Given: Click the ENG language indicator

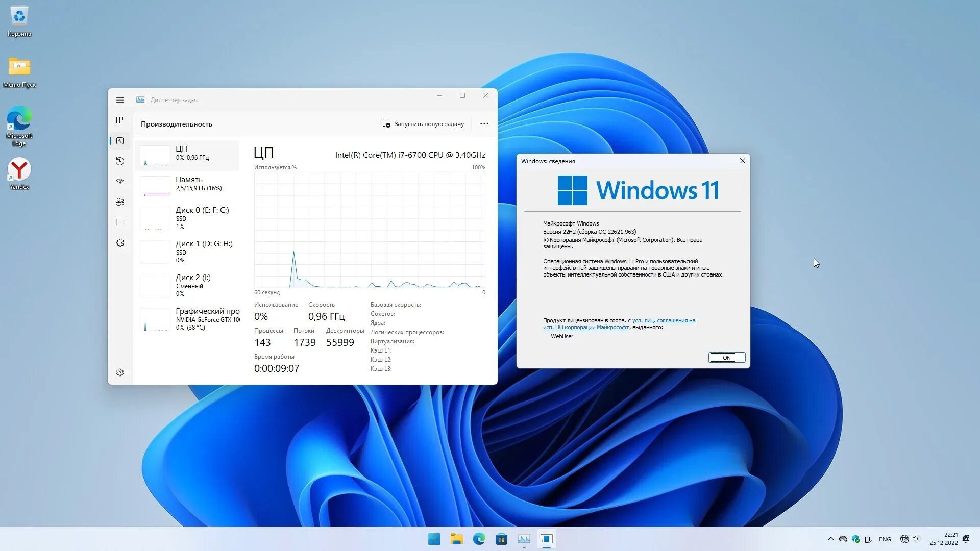Looking at the screenshot, I should 885,539.
